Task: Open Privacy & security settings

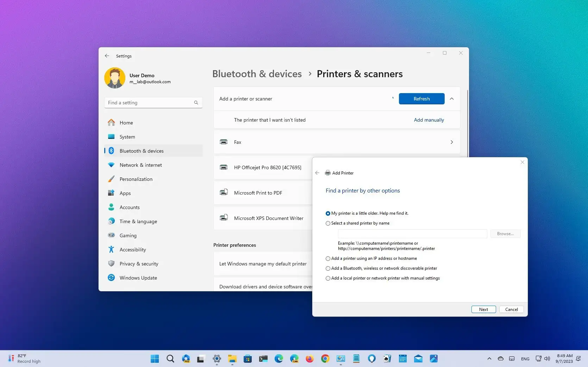Action: 154,264
